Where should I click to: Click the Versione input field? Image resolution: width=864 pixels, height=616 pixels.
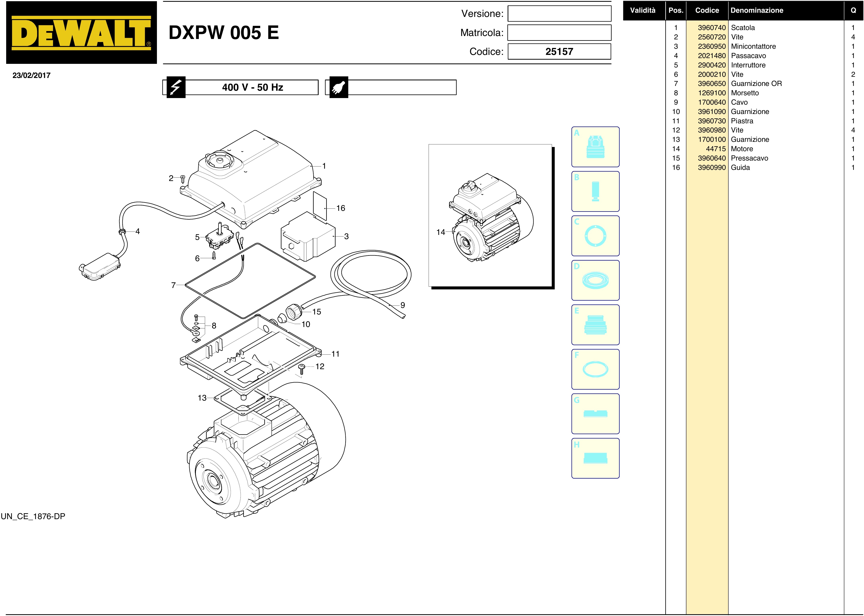tap(559, 14)
